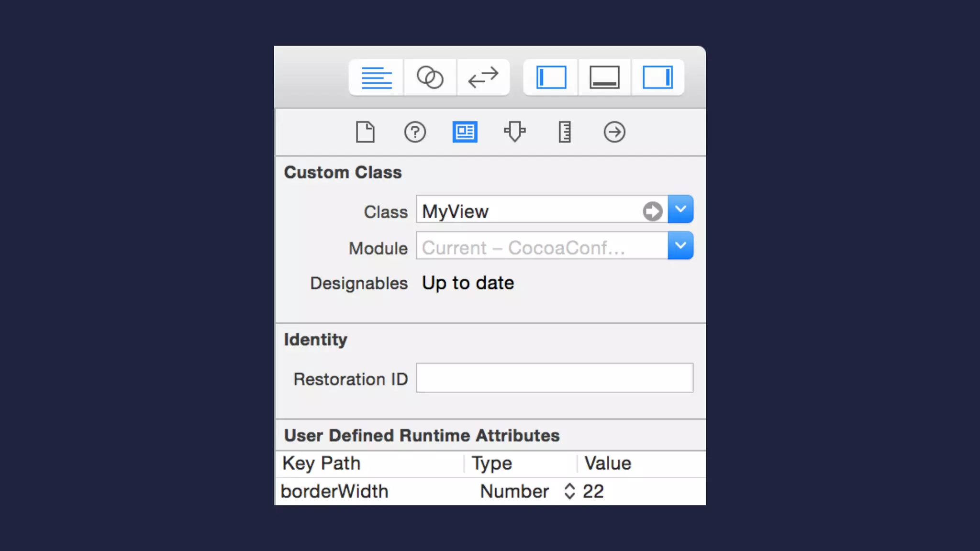The width and height of the screenshot is (980, 551).
Task: Toggle the Navigator panel
Action: pyautogui.click(x=551, y=77)
